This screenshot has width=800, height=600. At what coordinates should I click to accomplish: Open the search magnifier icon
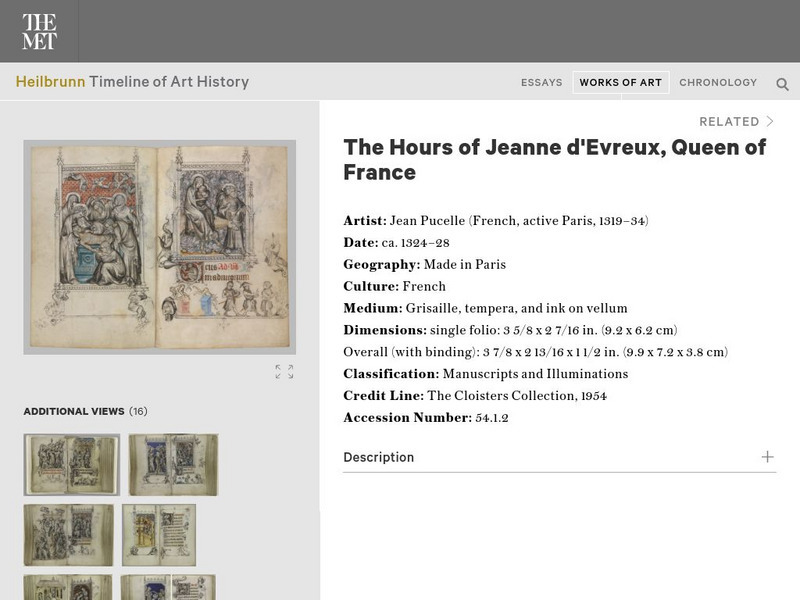(x=782, y=84)
